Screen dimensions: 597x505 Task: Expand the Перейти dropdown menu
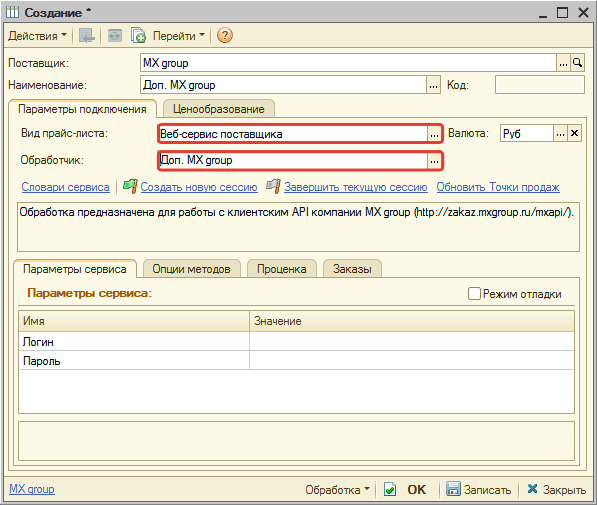(179, 36)
